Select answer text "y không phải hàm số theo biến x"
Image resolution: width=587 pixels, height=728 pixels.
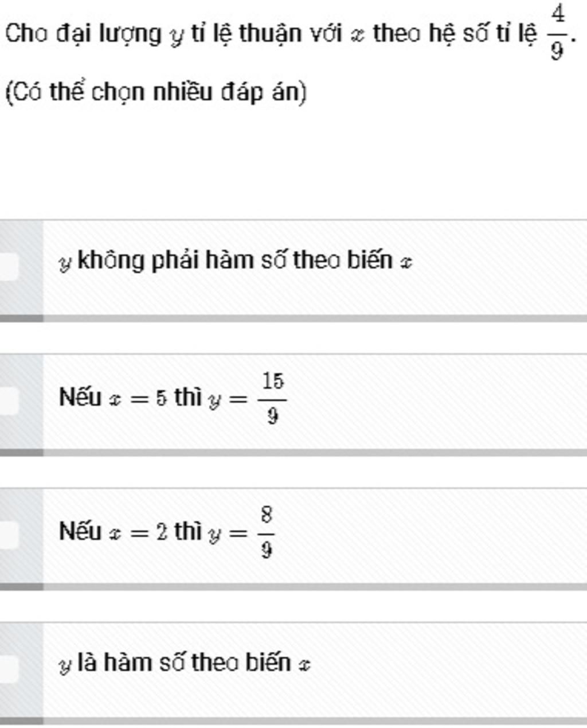click(236, 262)
